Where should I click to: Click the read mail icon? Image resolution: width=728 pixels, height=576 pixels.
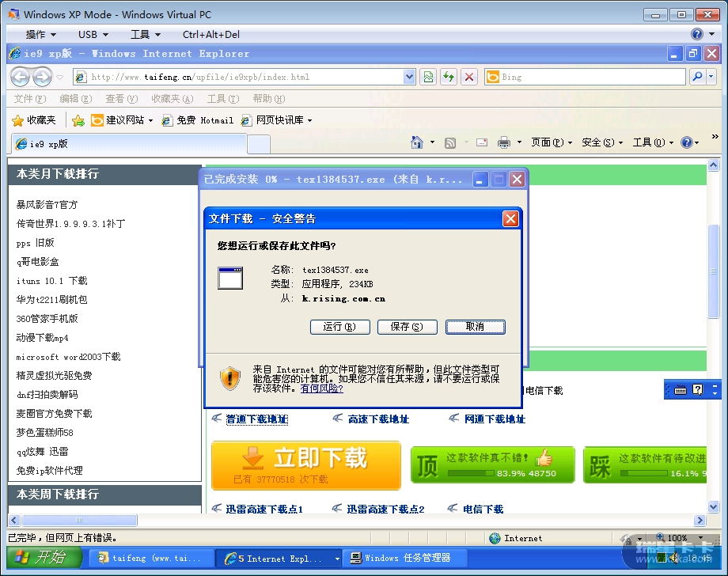tap(482, 142)
